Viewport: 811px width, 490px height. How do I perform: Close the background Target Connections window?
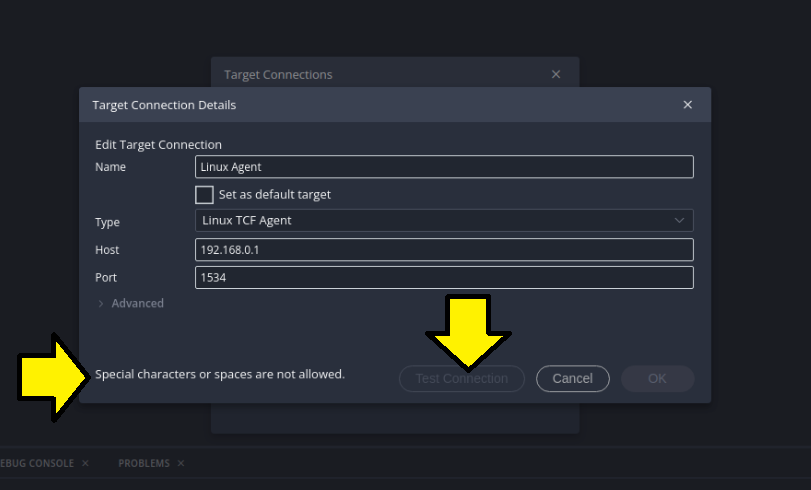(556, 75)
